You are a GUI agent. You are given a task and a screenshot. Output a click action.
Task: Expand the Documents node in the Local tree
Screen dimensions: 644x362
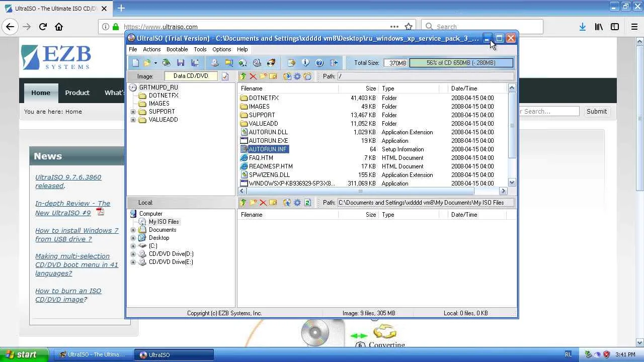click(133, 230)
